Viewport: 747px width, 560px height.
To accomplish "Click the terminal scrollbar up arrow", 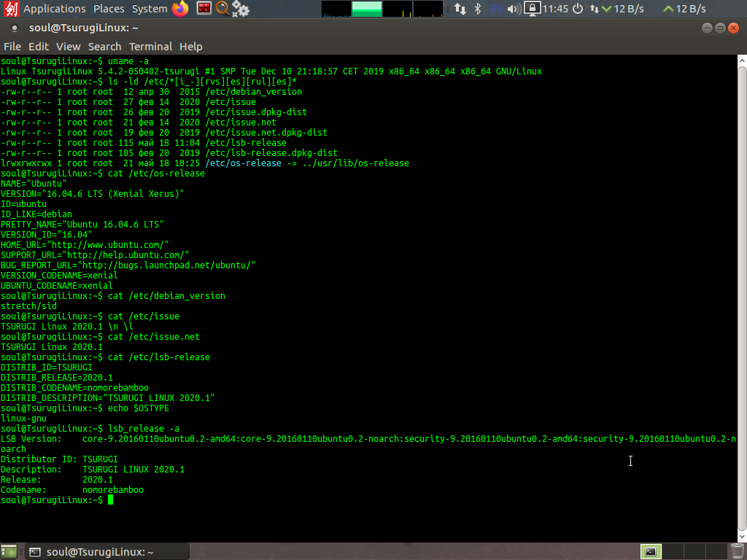I will coord(742,60).
